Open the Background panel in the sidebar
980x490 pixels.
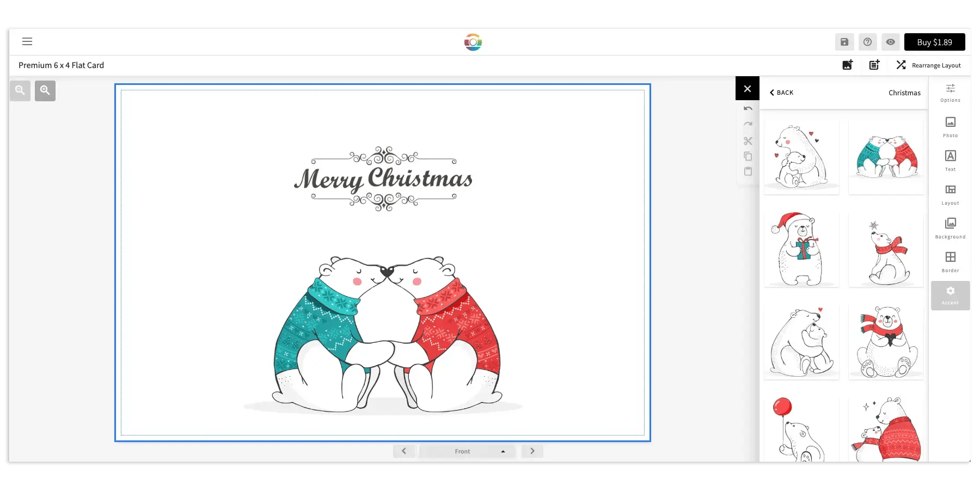click(950, 228)
